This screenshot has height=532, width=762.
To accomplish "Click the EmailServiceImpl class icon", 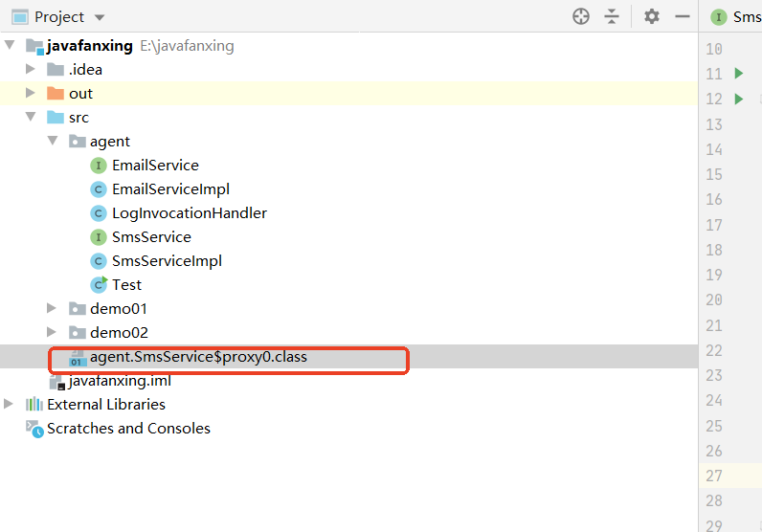I will point(99,189).
